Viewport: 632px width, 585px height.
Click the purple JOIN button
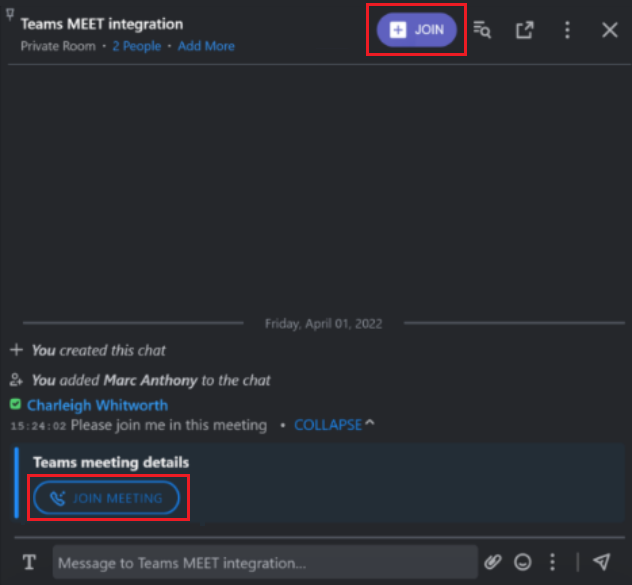click(x=416, y=29)
